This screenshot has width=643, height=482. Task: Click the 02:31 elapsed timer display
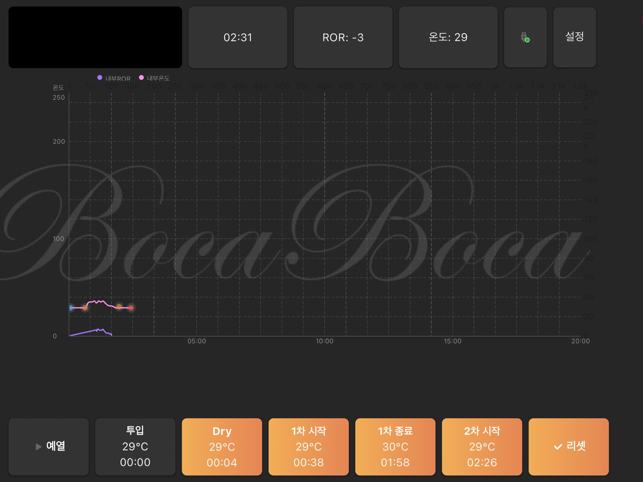(238, 37)
